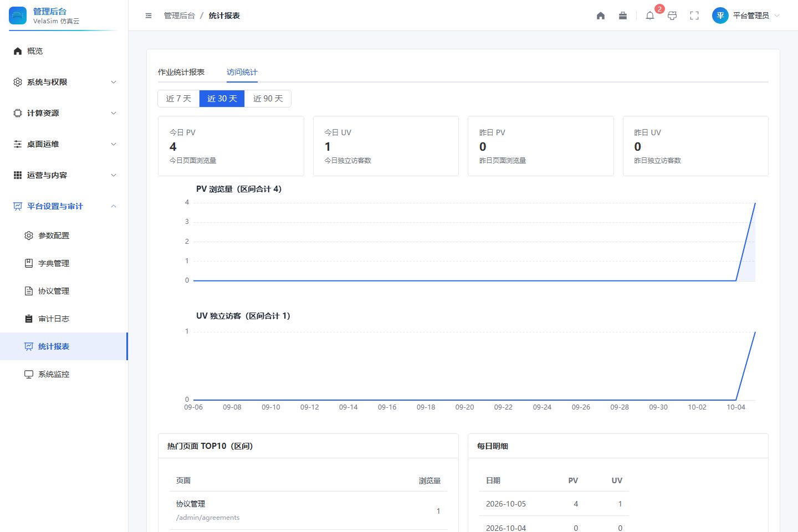Switch to the 作业统计报表 tab
The height and width of the screenshot is (532, 798).
pyautogui.click(x=181, y=72)
